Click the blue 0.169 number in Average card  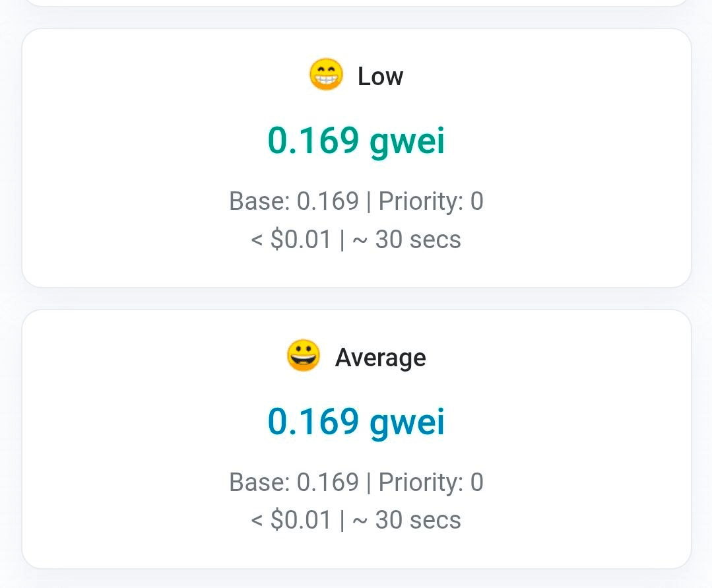313,422
